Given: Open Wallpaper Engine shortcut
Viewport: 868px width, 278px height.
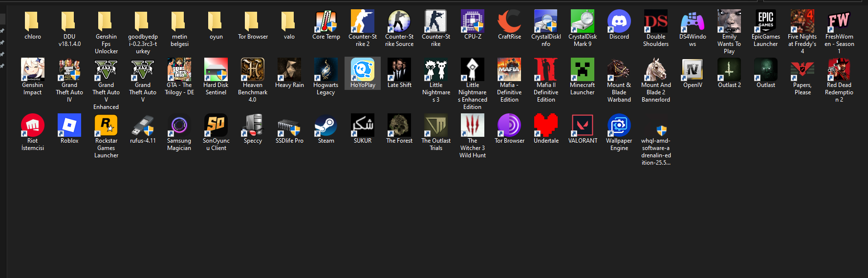Looking at the screenshot, I should click(x=619, y=125).
